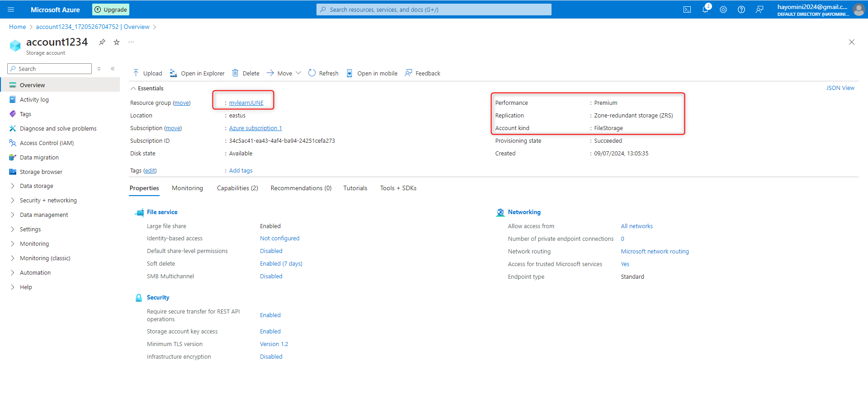Mark account1234 as favorite with star
The image size is (868, 412).
click(x=117, y=42)
